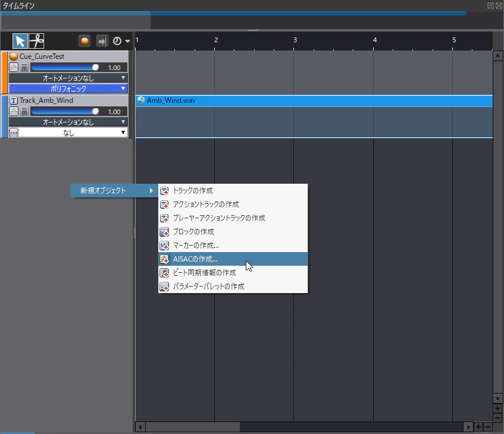Choose プレーヤーアクショントラックの作成 menu item
Viewport: 504px width, 434px height.
point(233,218)
